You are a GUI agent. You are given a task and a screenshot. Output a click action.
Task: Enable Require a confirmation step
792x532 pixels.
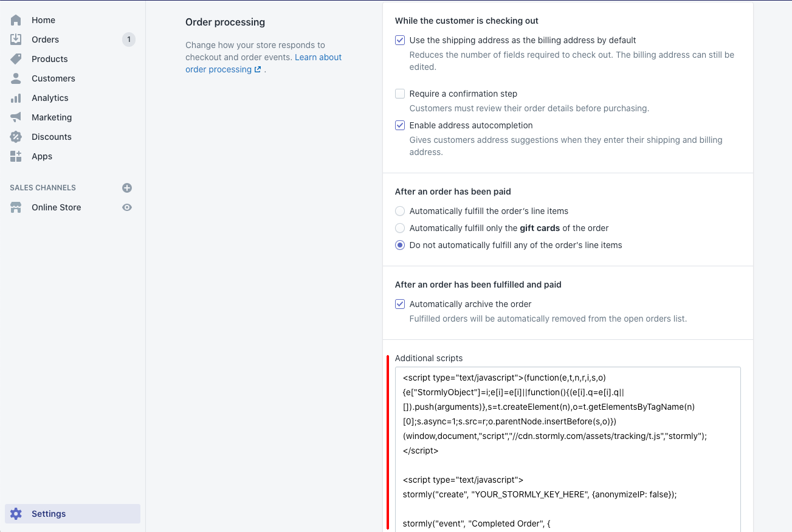[400, 94]
